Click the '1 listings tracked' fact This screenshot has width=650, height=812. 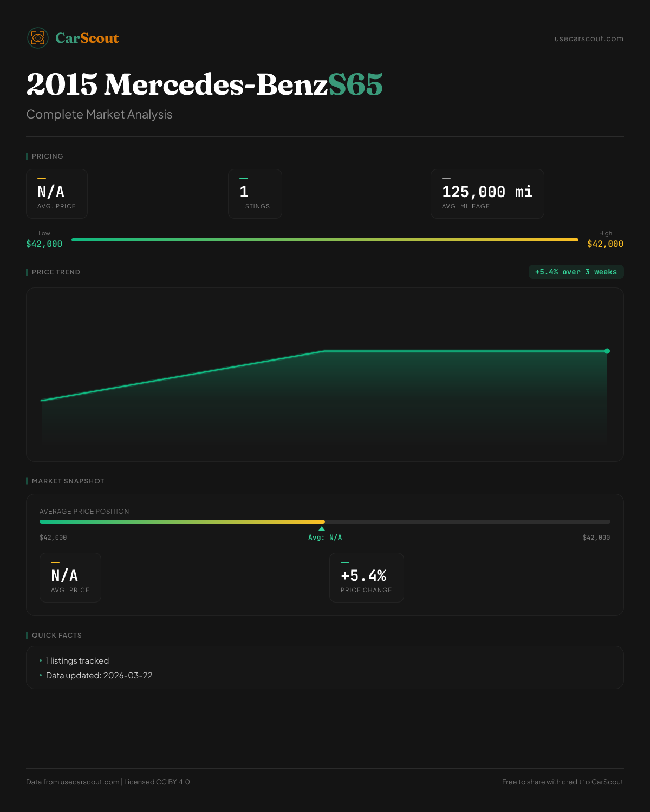pos(77,661)
